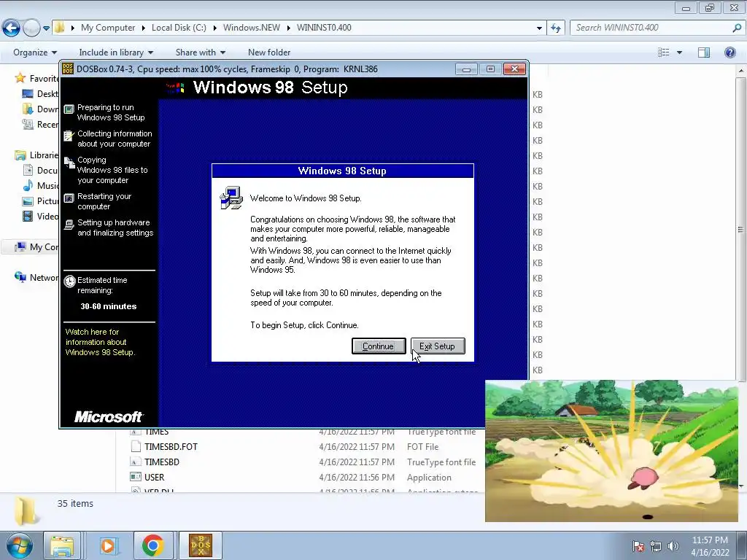The width and height of the screenshot is (747, 560).
Task: Open Windows Media Player from taskbar
Action: [x=108, y=545]
